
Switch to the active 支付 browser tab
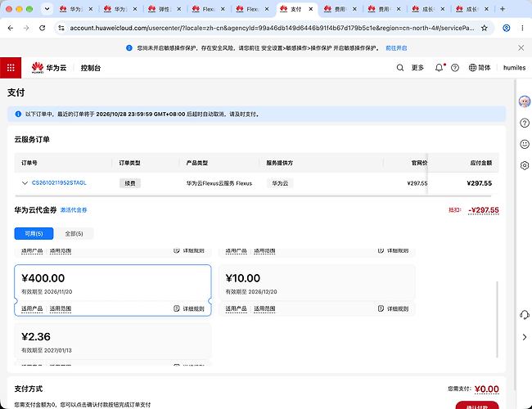(295, 9)
